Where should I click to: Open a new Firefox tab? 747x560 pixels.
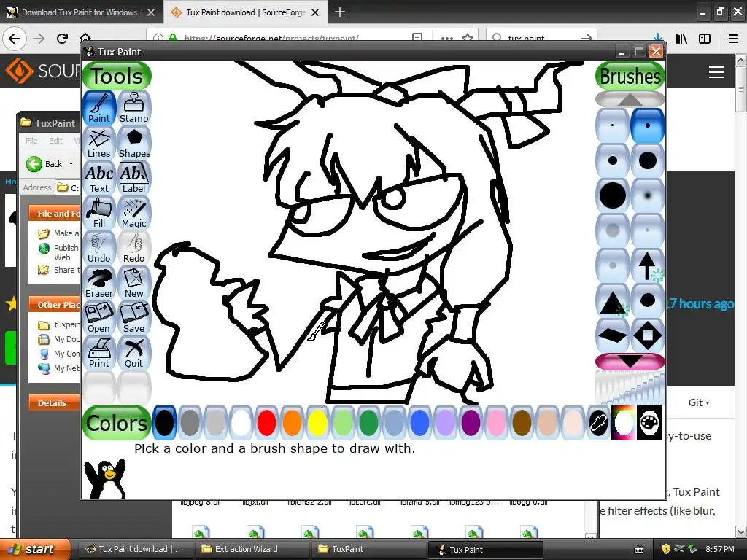pos(340,12)
